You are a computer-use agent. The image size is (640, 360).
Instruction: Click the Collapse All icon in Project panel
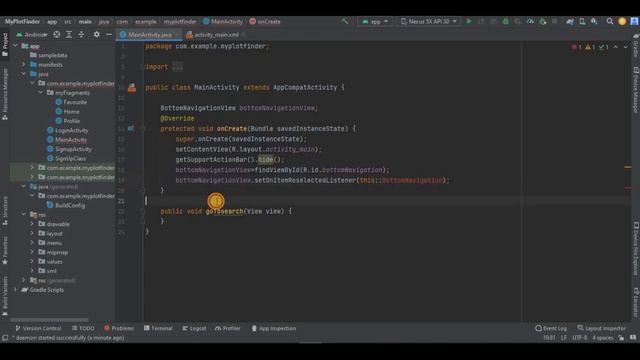(x=81, y=35)
